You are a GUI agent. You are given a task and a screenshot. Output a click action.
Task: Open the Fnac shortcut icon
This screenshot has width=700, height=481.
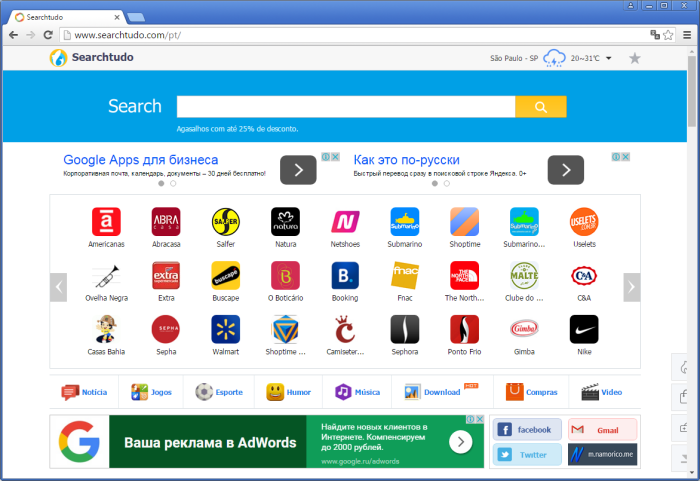pos(405,276)
